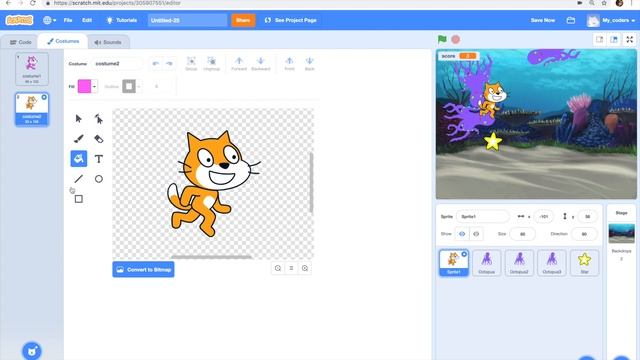Image resolution: width=640 pixels, height=360 pixels.
Task: Click See Project Page button
Action: click(x=291, y=20)
